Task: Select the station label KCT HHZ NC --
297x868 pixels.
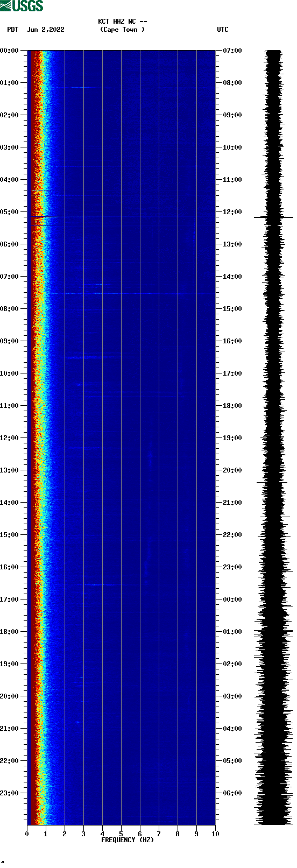Action: pyautogui.click(x=123, y=22)
